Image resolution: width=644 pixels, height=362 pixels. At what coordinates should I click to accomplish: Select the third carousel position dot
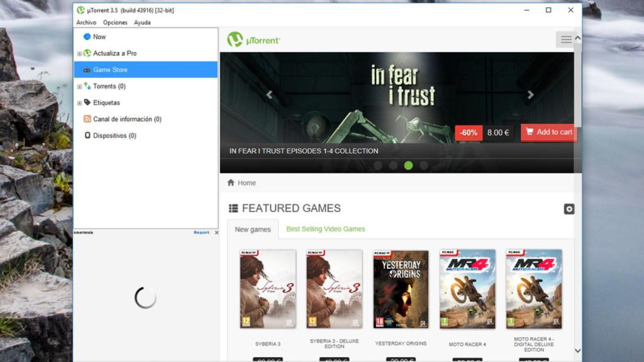pyautogui.click(x=408, y=165)
